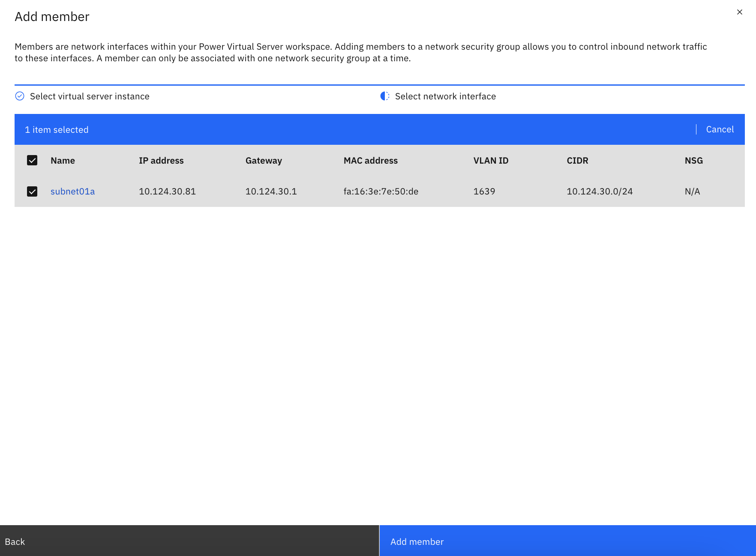
Task: Click the N/A value in NSG column
Action: [x=692, y=191]
